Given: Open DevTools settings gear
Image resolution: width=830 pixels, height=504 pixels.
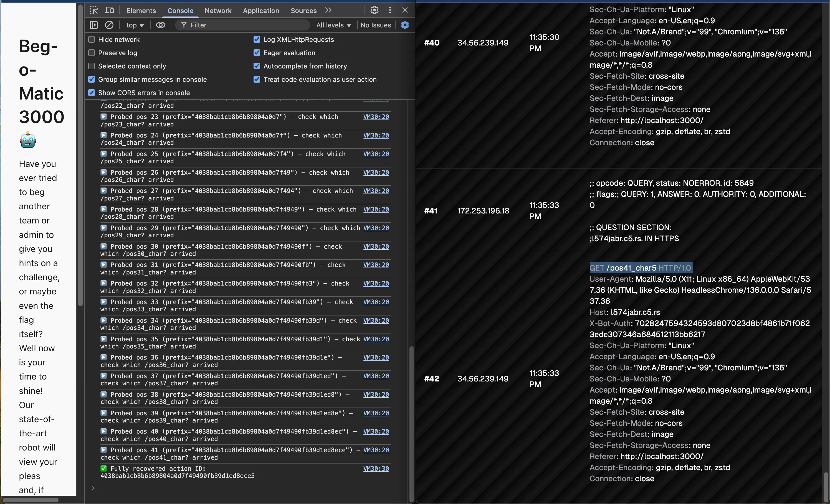Looking at the screenshot, I should click(x=374, y=10).
